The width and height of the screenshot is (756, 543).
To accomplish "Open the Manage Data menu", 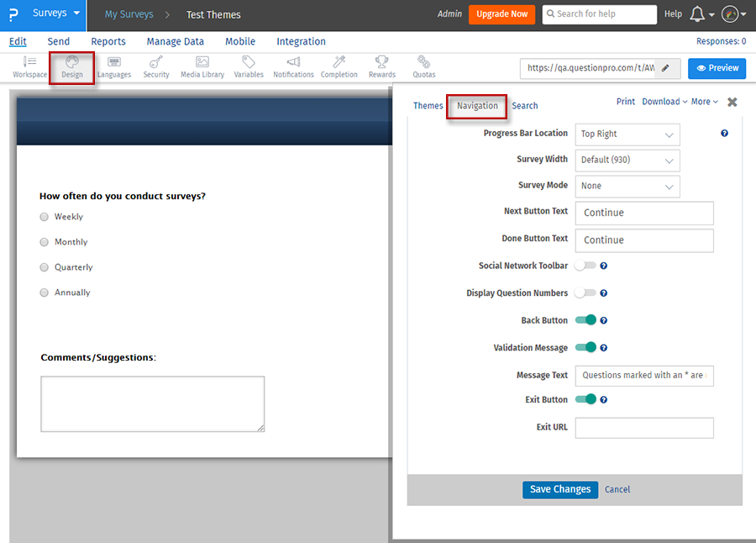I will click(x=175, y=41).
